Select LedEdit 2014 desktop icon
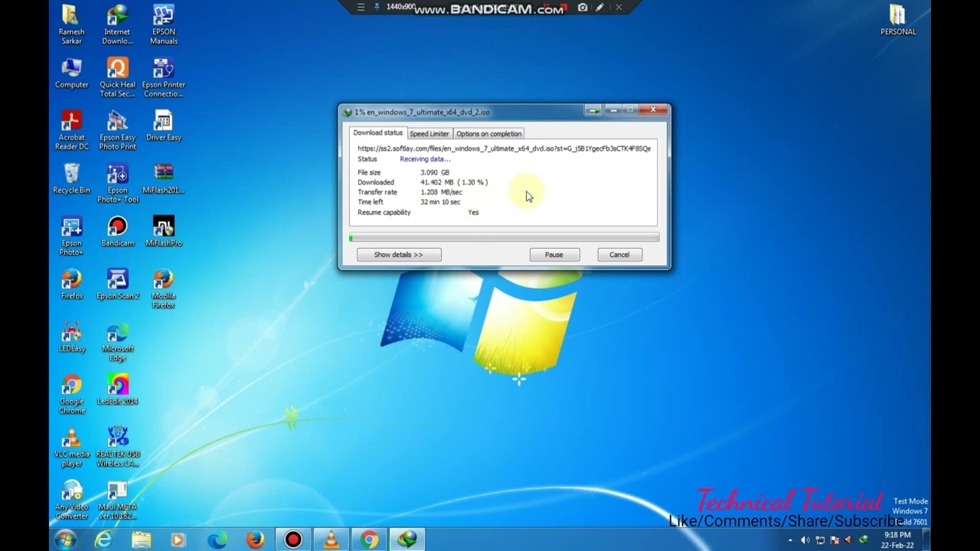The height and width of the screenshot is (551, 980). pos(117,390)
